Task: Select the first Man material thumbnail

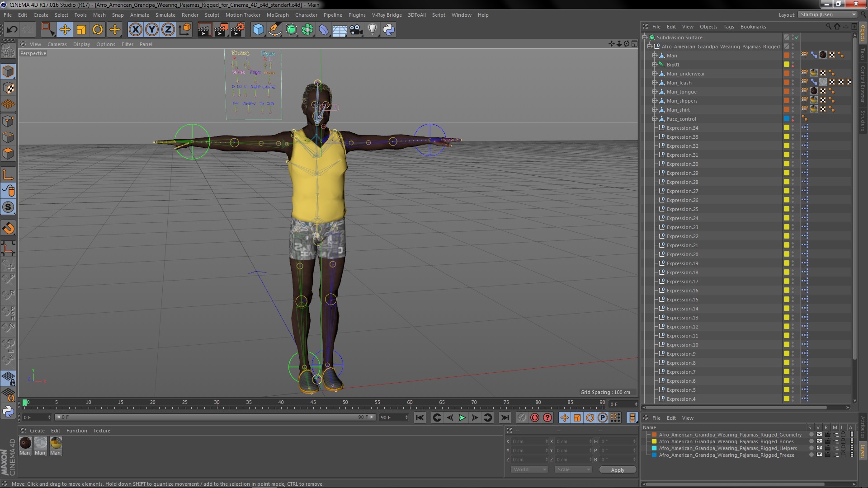Action: (25, 443)
